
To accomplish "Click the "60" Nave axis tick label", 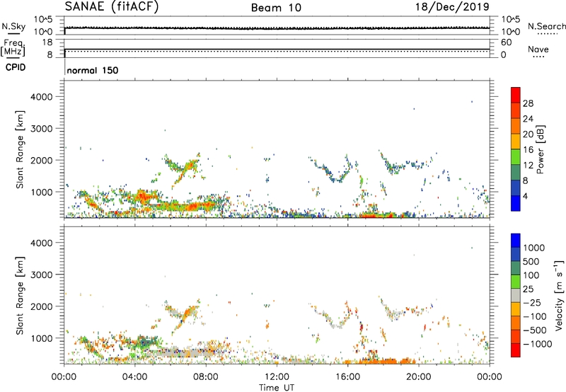I will coord(506,42).
